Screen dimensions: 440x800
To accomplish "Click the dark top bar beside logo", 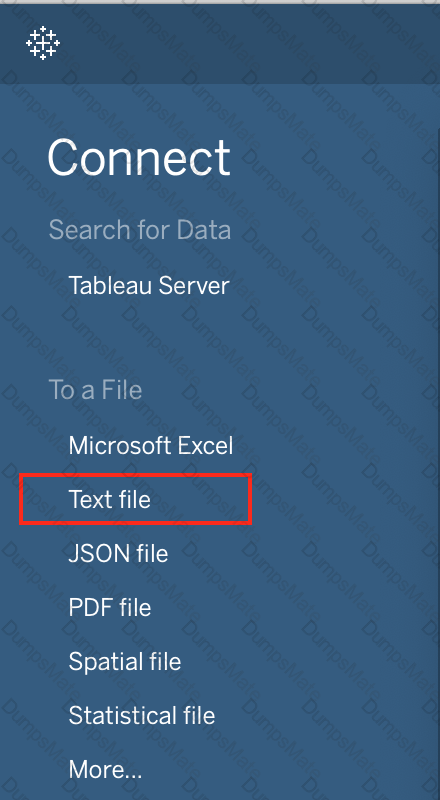I will (x=250, y=43).
